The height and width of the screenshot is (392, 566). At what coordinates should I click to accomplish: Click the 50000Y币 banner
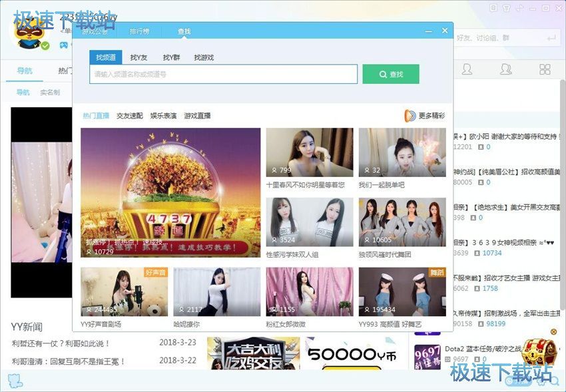(x=351, y=353)
